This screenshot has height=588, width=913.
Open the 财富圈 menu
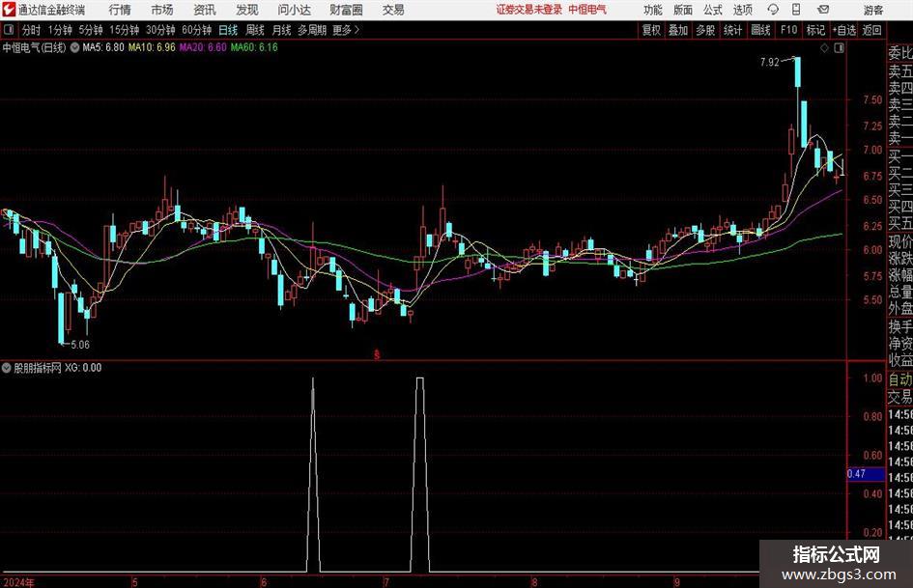click(x=346, y=10)
